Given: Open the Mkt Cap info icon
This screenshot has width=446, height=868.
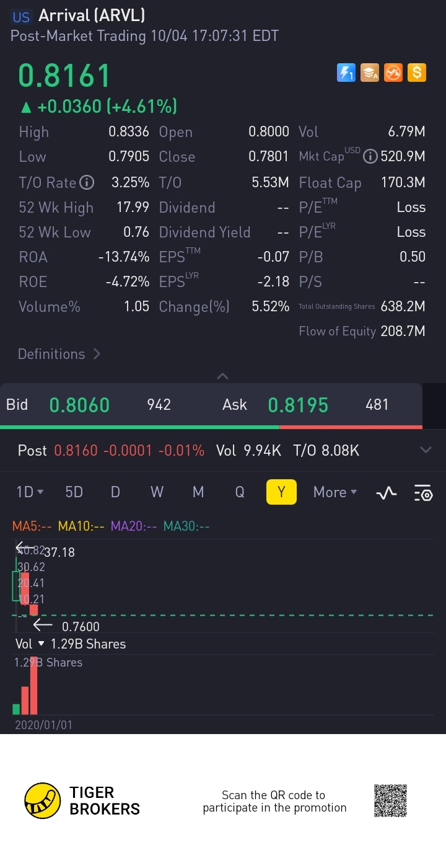Looking at the screenshot, I should pyautogui.click(x=370, y=156).
